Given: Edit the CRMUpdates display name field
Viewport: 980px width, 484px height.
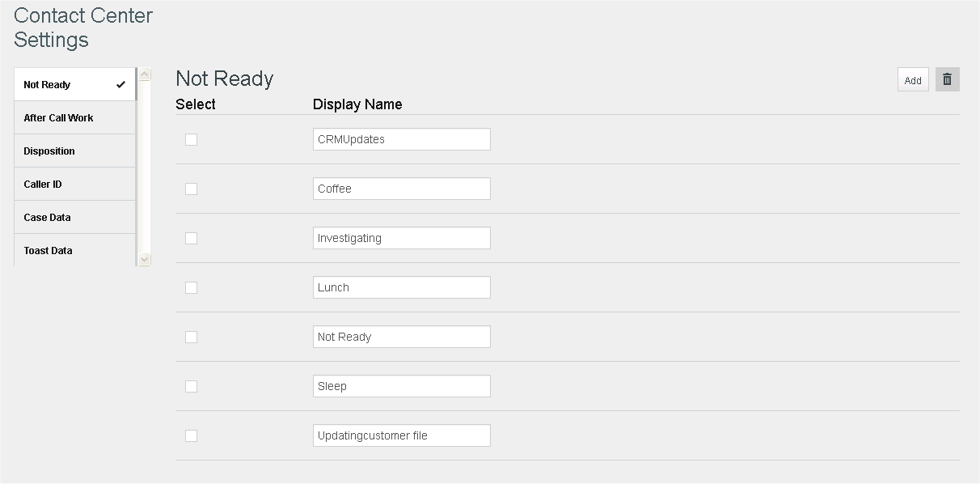Looking at the screenshot, I should (401, 139).
